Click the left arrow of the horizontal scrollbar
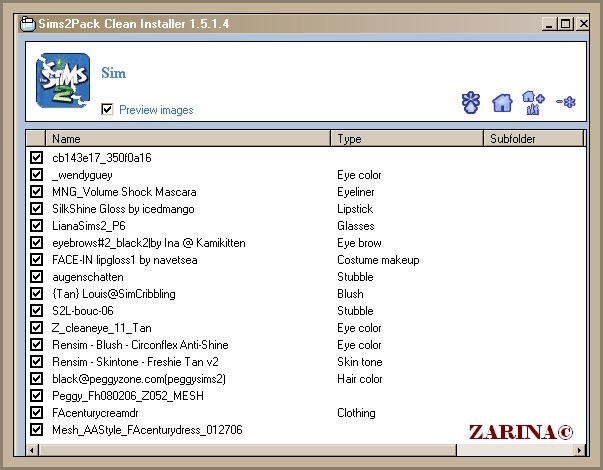The width and height of the screenshot is (603, 470). (32, 450)
